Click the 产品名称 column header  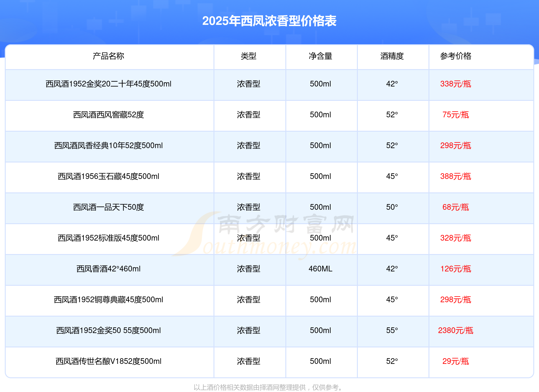[108, 56]
